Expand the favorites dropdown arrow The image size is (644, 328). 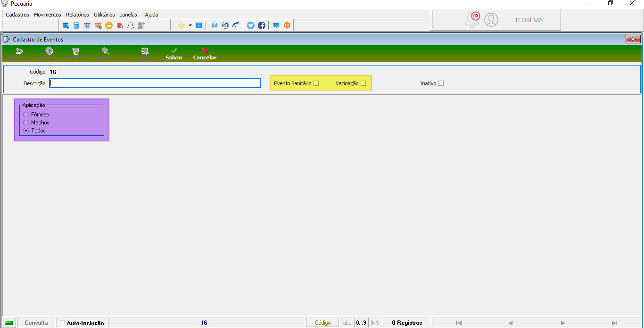click(190, 25)
